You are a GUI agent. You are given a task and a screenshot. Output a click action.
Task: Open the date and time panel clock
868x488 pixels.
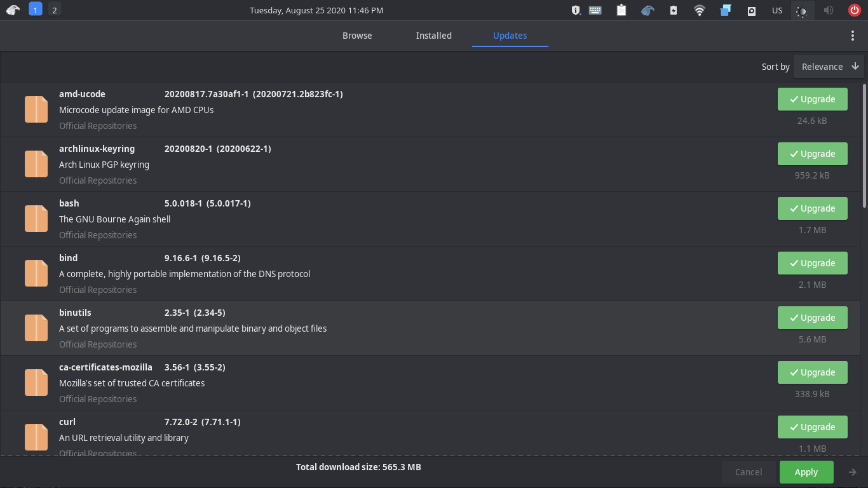click(x=316, y=10)
